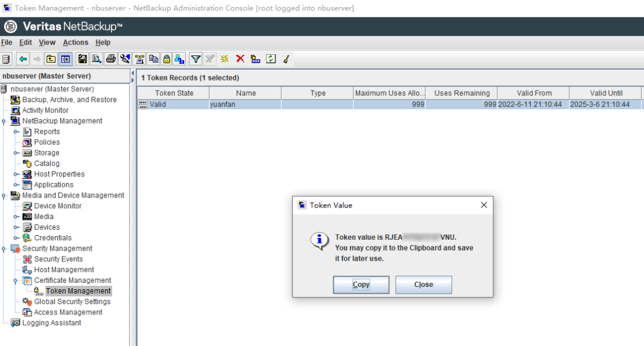The width and height of the screenshot is (644, 346).
Task: Click the red X delete icon
Action: (x=240, y=59)
